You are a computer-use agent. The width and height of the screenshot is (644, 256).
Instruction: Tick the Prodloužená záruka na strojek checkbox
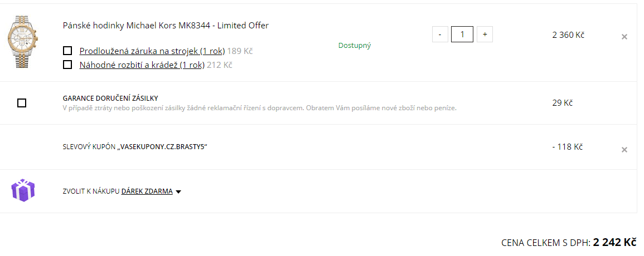click(x=67, y=51)
